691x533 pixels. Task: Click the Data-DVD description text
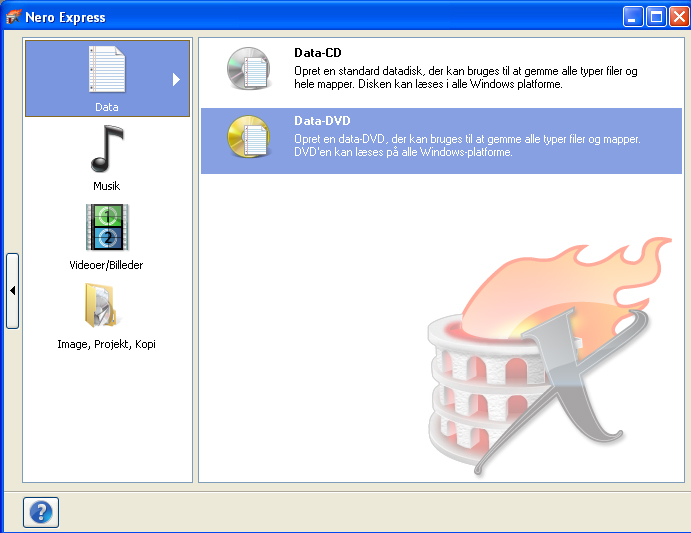tap(467, 145)
